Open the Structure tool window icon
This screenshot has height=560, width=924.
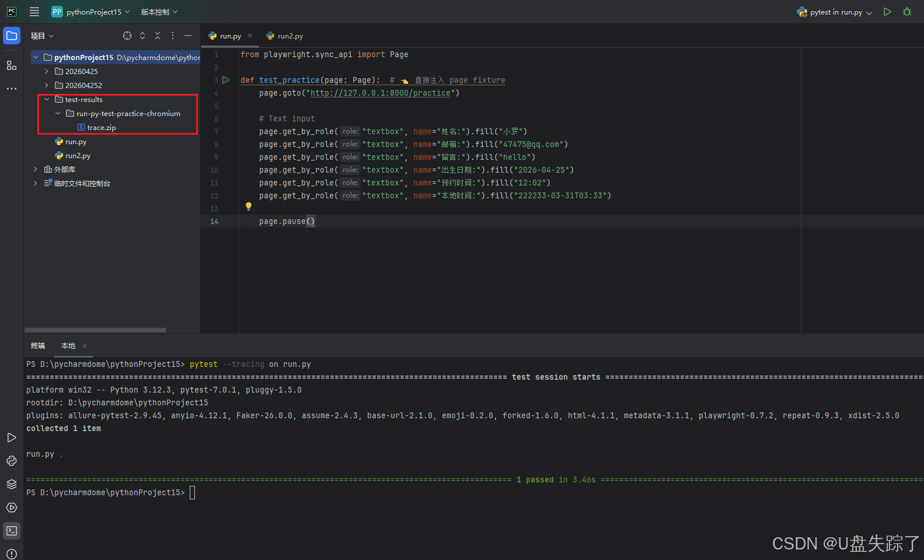click(12, 65)
